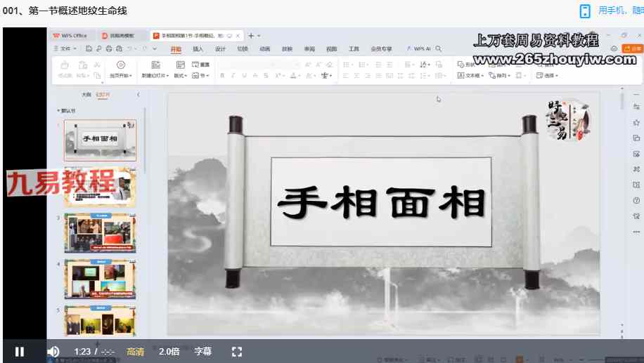644x363 pixels.
Task: Click the print icon in quick toolbar
Action: coord(109,49)
